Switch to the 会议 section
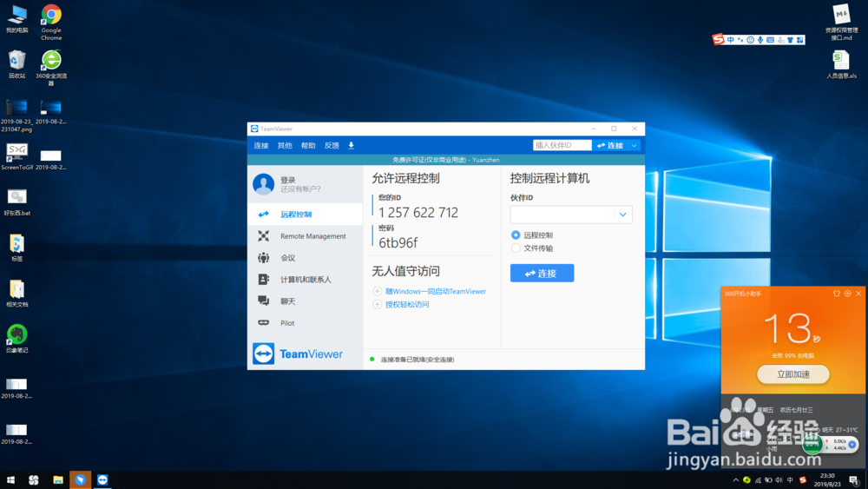Viewport: 868px width, 489px height. [305, 257]
